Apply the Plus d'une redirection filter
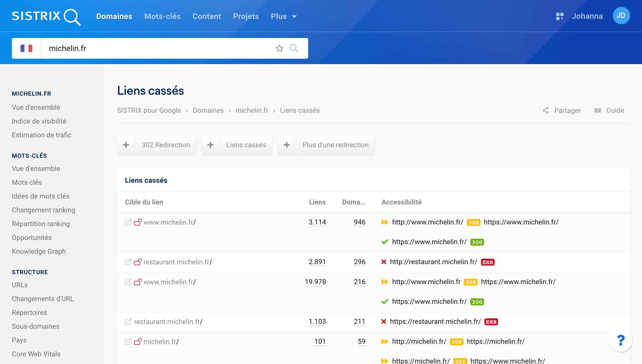Screen dimensions: 642x364 tap(335, 145)
